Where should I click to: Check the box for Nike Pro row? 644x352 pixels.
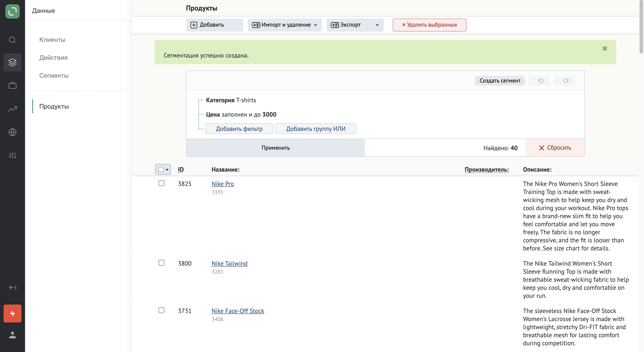(x=161, y=183)
